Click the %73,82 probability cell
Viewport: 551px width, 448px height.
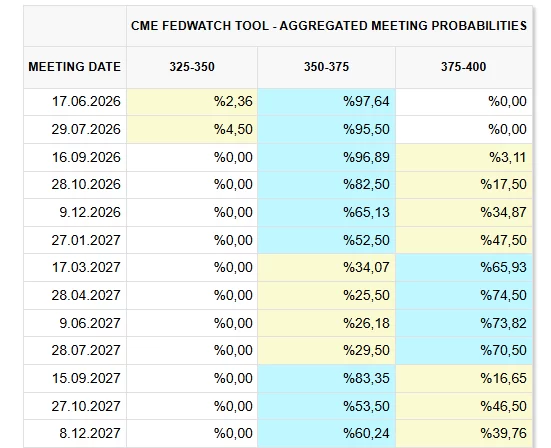[464, 323]
